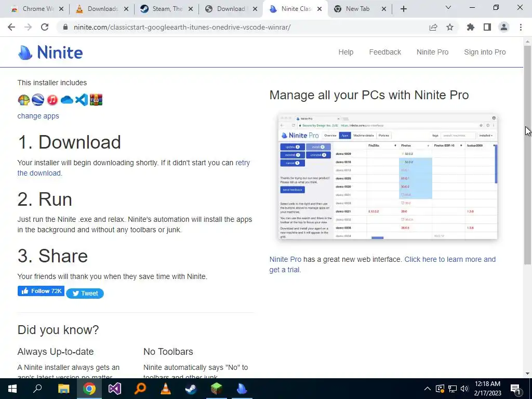Screen dimensions: 532x399
Task: Click the Google Earth app icon
Action: 38,100
